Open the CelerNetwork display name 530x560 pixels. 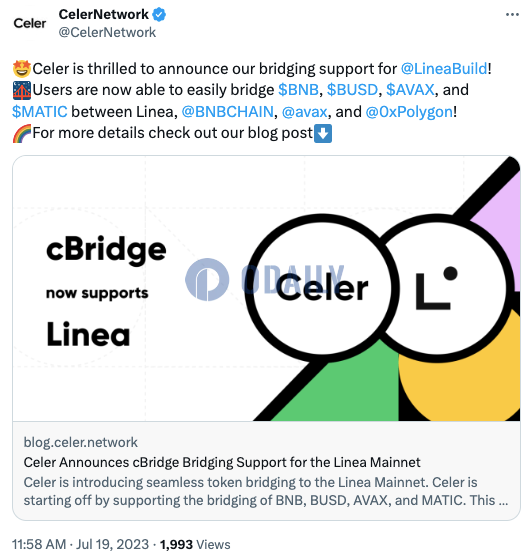point(104,15)
